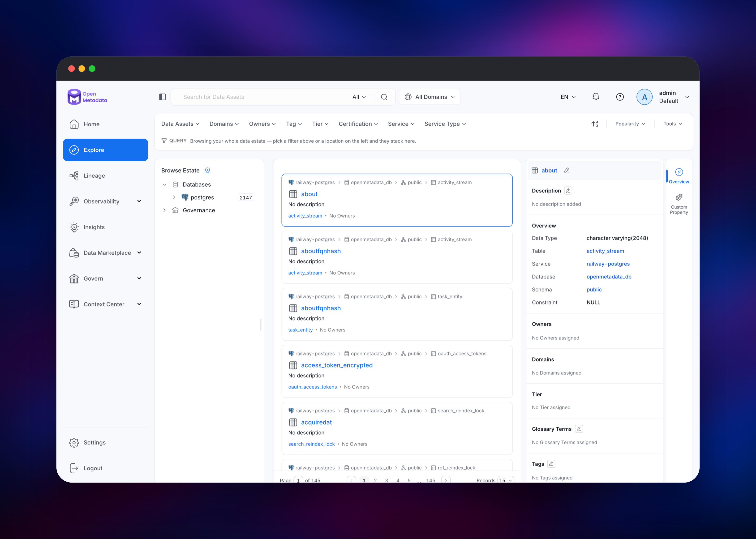Click the Browse Estate lightbulb hint icon
This screenshot has width=756, height=539.
pyautogui.click(x=207, y=171)
